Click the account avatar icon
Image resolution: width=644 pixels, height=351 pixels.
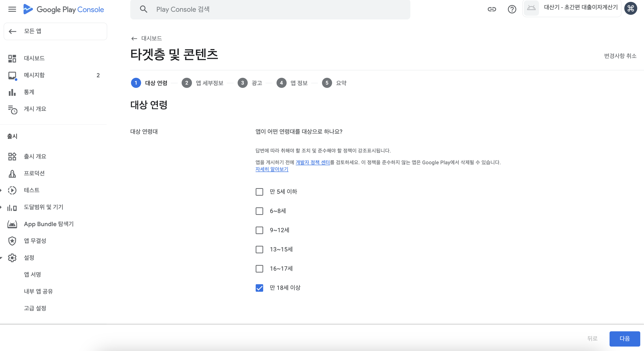tap(630, 9)
